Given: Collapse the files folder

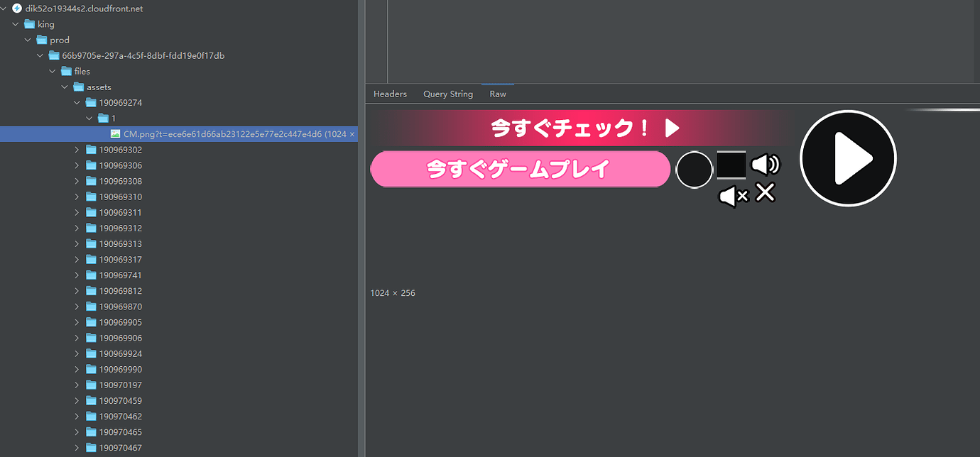Looking at the screenshot, I should pos(52,71).
